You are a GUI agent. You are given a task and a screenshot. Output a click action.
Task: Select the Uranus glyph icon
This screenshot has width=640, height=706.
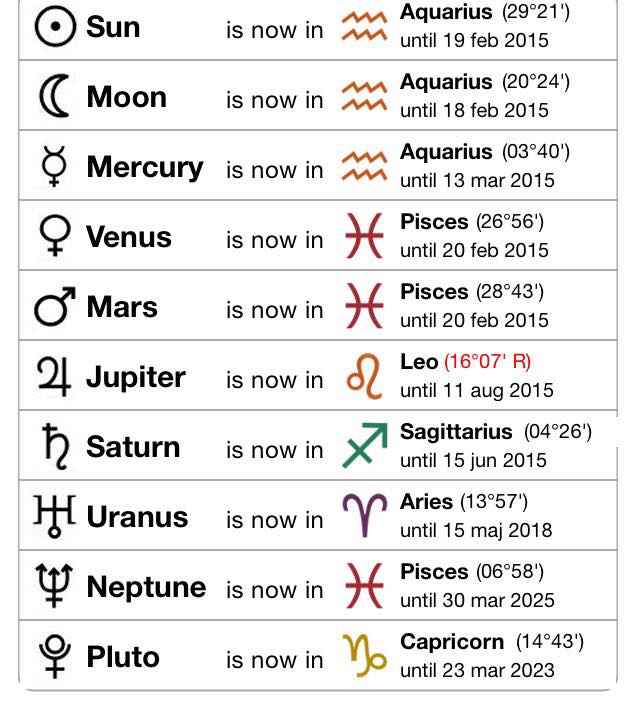54,516
